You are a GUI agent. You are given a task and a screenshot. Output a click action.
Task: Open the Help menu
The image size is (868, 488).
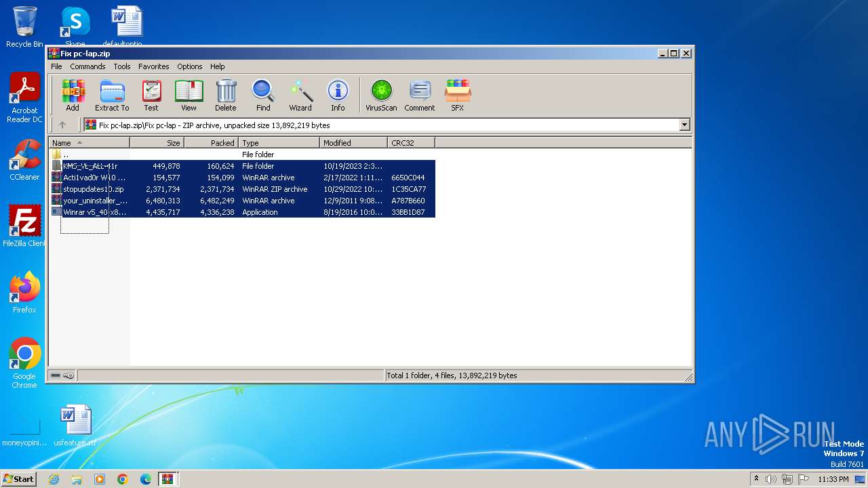(217, 66)
